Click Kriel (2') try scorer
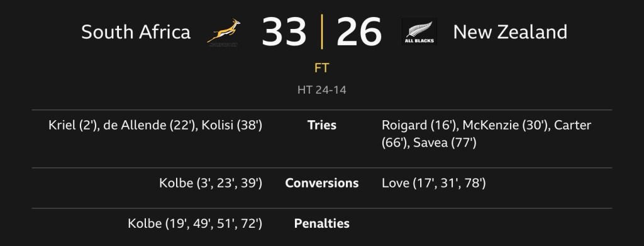644x246 pixels. pos(74,125)
